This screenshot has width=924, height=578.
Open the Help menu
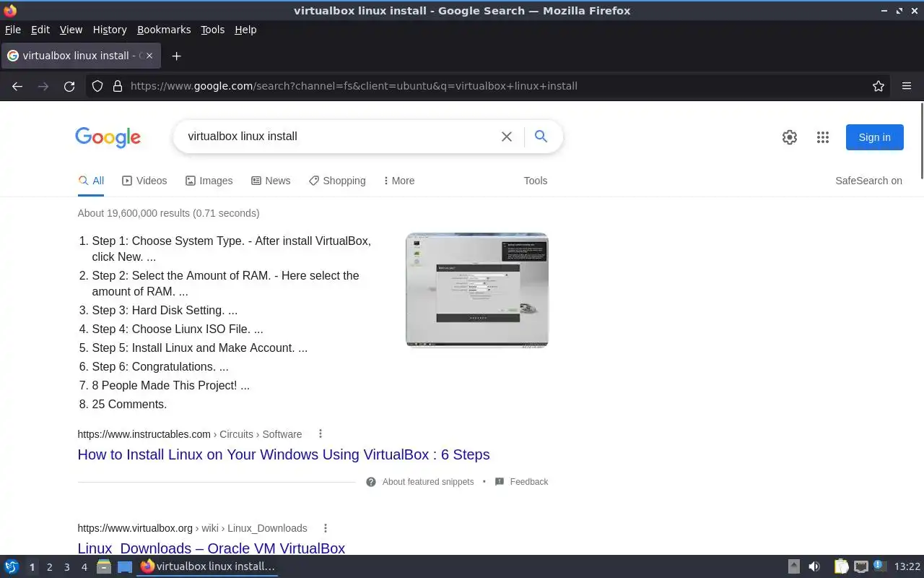245,30
